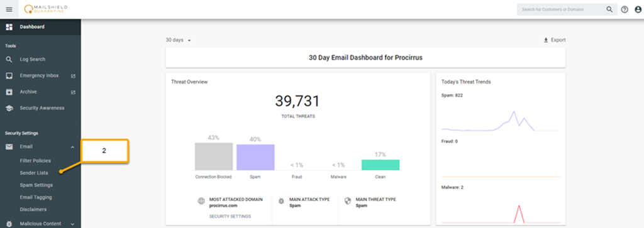This screenshot has width=644, height=228.
Task: Click the 17% value above Clean
Action: tap(380, 155)
